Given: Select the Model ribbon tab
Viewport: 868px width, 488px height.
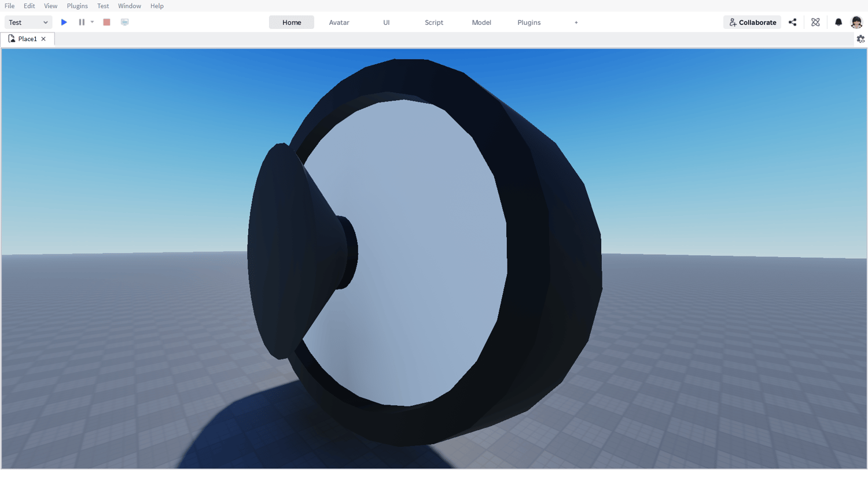Looking at the screenshot, I should pos(481,23).
